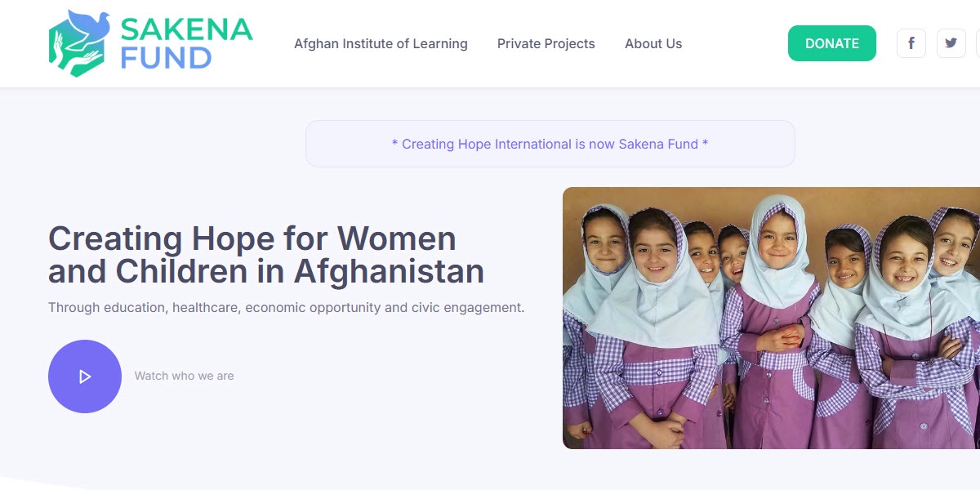Click the green DONATE button

click(x=832, y=43)
